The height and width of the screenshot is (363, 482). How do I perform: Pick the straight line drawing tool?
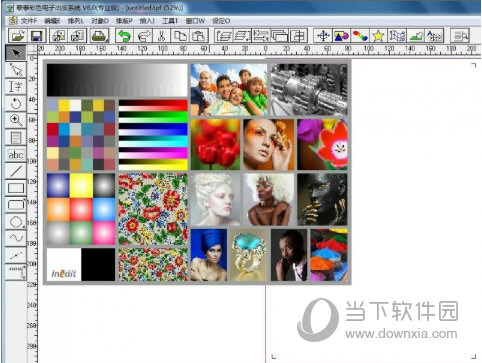tap(16, 171)
